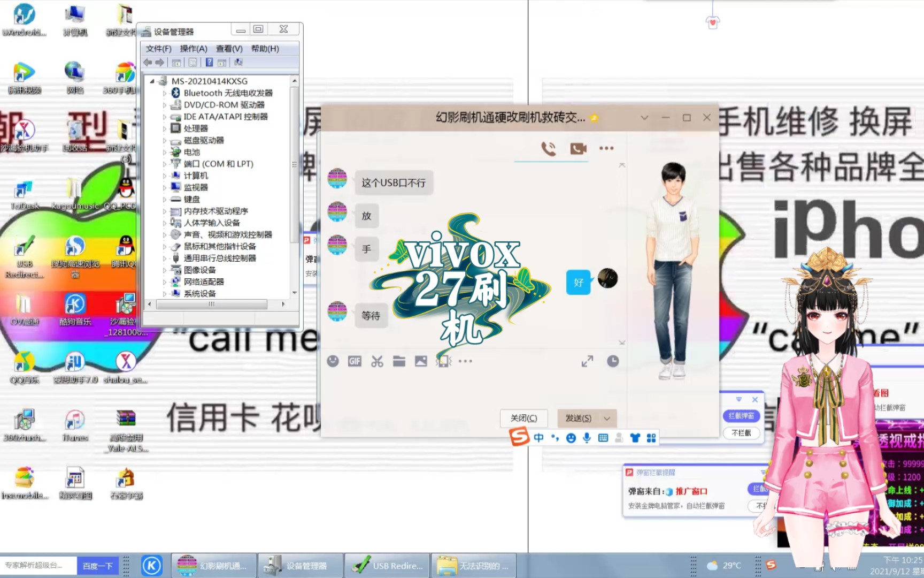Click the Kugou K icon on taskbar
This screenshot has width=924, height=578.
pyautogui.click(x=151, y=566)
